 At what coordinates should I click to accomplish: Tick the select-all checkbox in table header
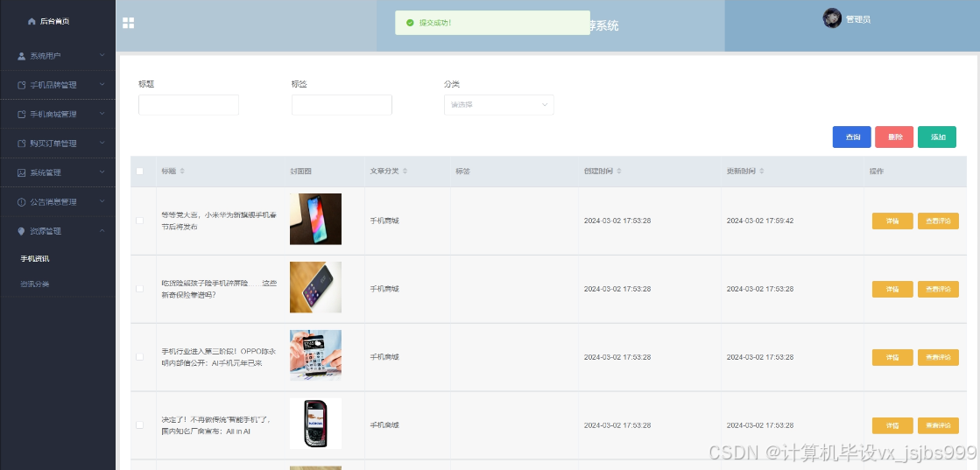coord(140,172)
